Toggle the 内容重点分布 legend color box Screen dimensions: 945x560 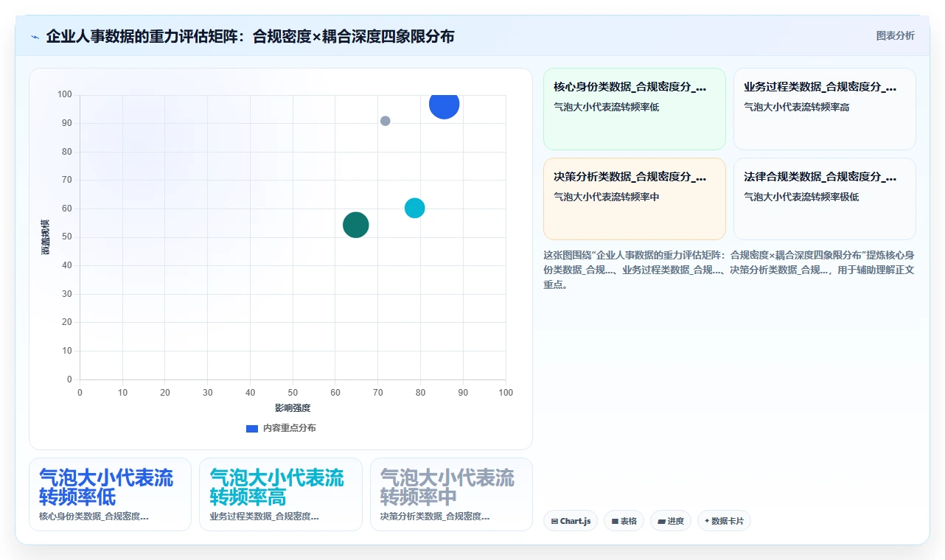pyautogui.click(x=252, y=428)
